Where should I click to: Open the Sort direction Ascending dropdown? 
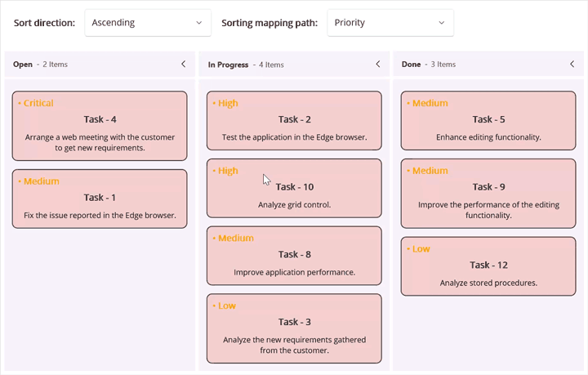[x=148, y=23]
